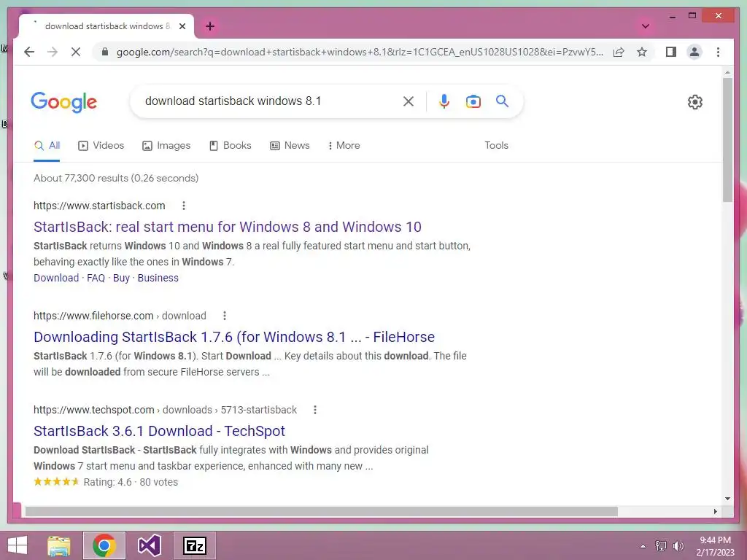
Task: Click the horizontal scrollbar thumb
Action: (321, 511)
